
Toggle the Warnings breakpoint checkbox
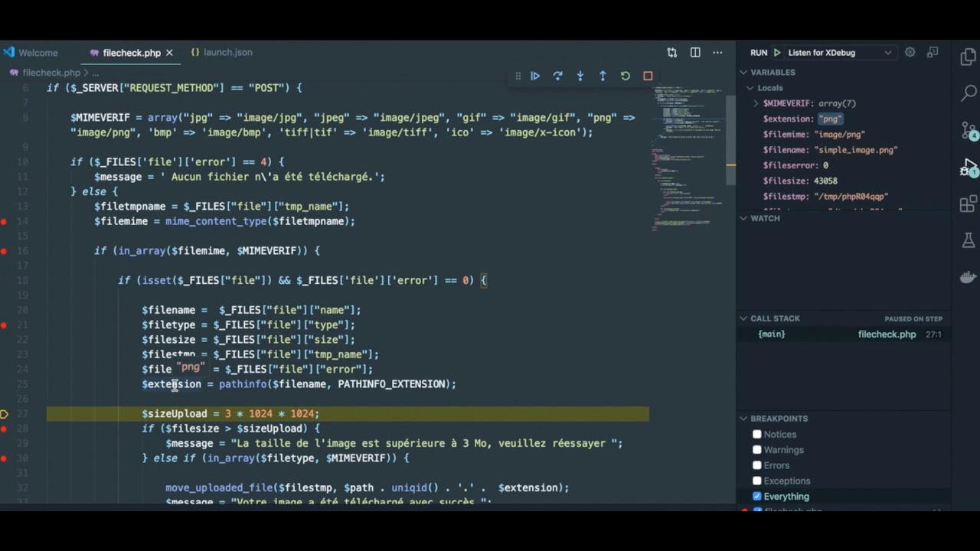pos(756,449)
